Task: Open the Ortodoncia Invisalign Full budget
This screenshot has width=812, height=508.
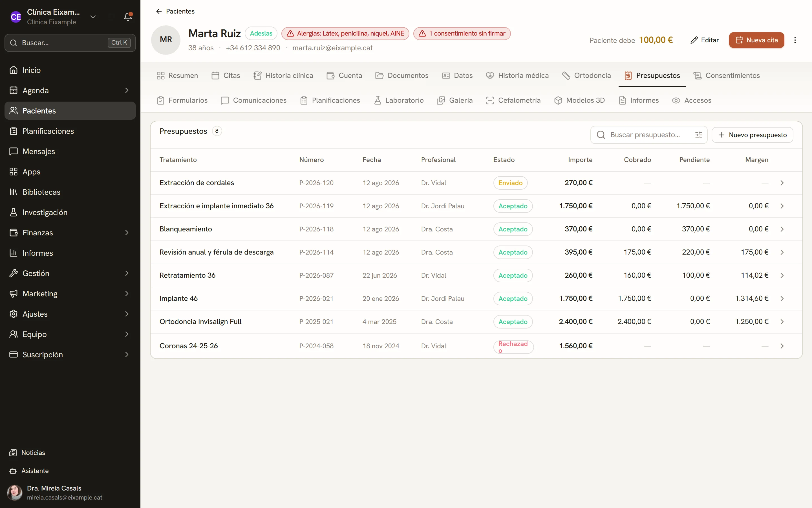Action: [x=476, y=321]
